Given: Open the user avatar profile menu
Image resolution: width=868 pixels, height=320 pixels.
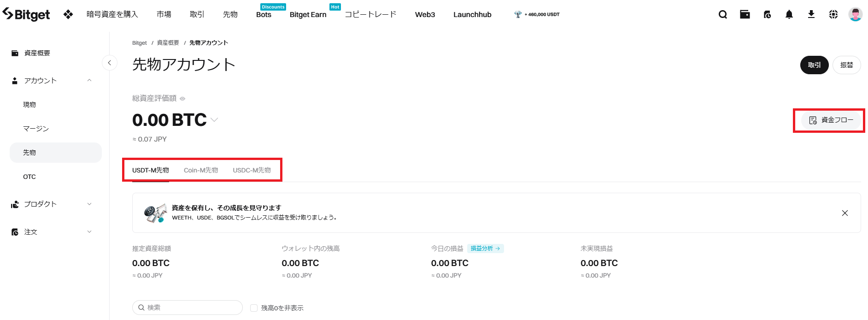Looking at the screenshot, I should 856,14.
